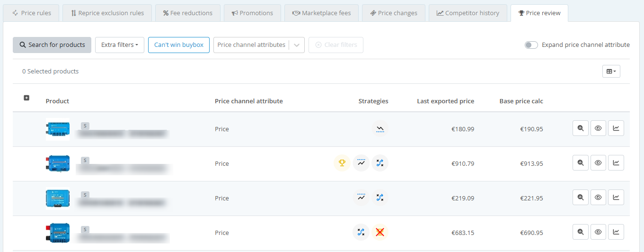Image resolution: width=644 pixels, height=252 pixels.
Task: Click product thumbnail in the €910.79 row
Action: click(x=58, y=164)
